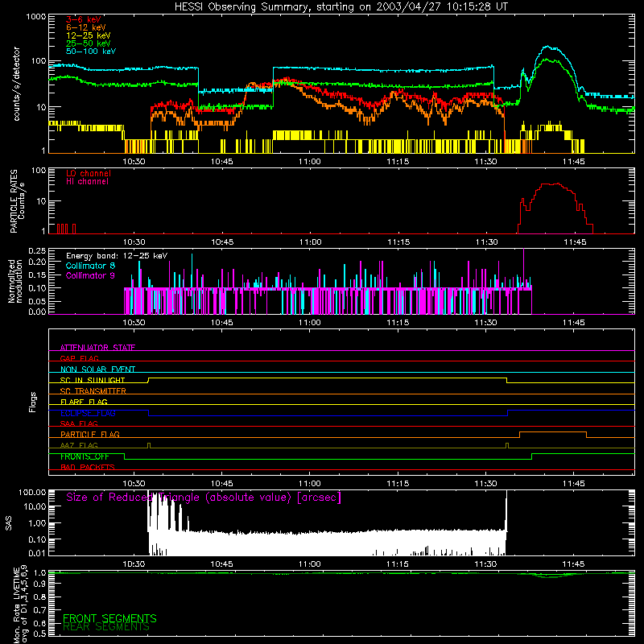Click the GAP FLAG label
This screenshot has width=644, height=644.
tap(79, 358)
